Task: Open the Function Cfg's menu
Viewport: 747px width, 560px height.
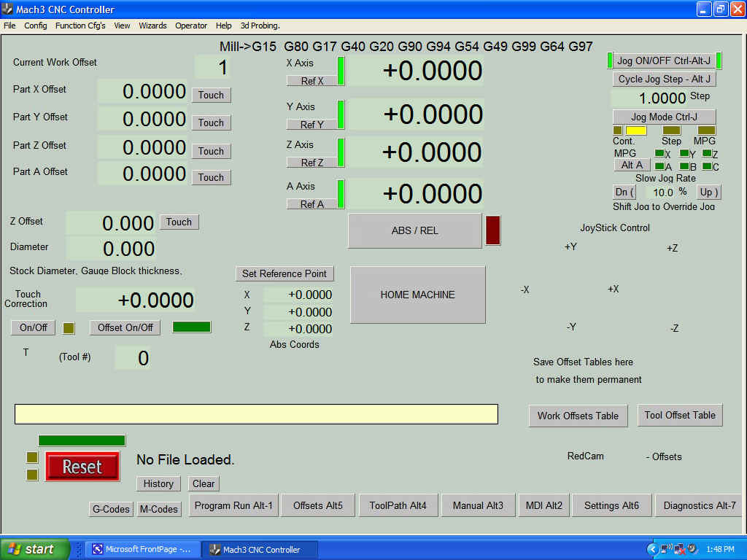Action: pyautogui.click(x=80, y=26)
